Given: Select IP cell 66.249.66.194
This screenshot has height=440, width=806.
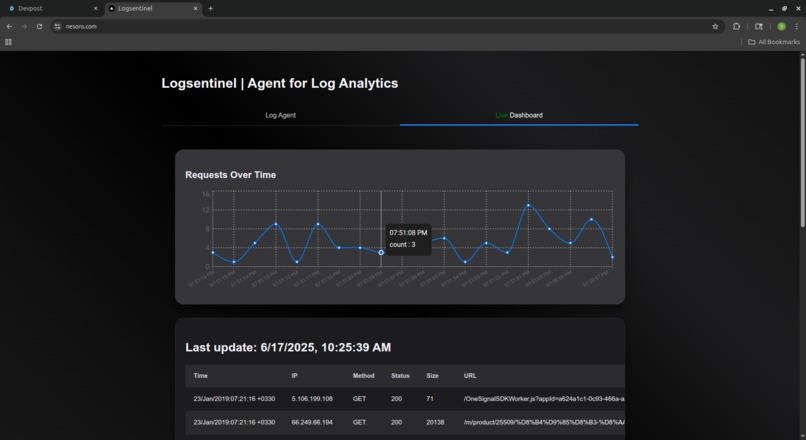Looking at the screenshot, I should click(x=312, y=423).
